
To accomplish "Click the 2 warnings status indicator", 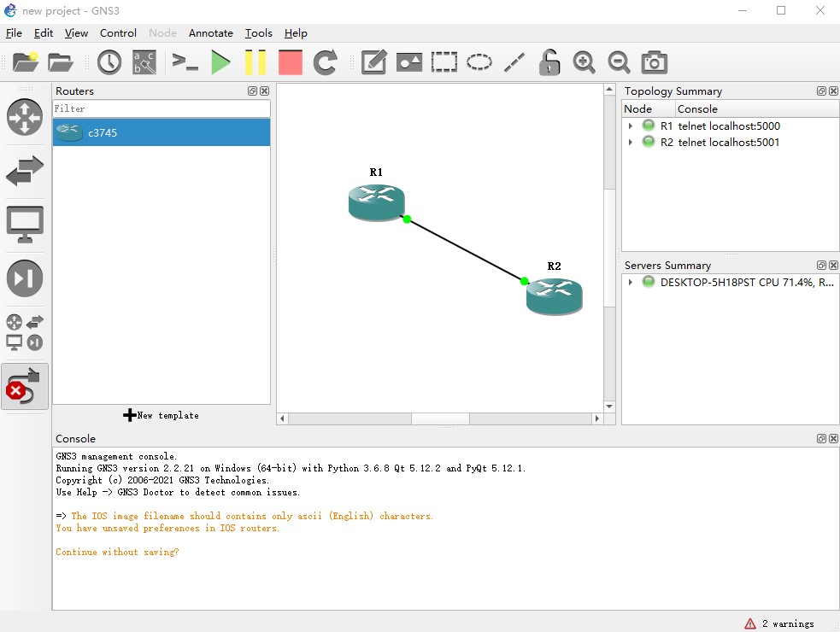I will coord(779,623).
